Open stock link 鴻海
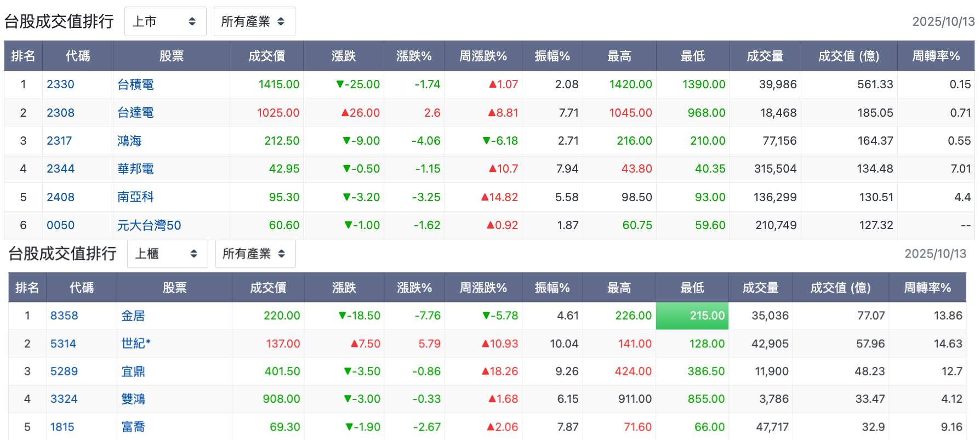980x440 pixels. pos(129,141)
